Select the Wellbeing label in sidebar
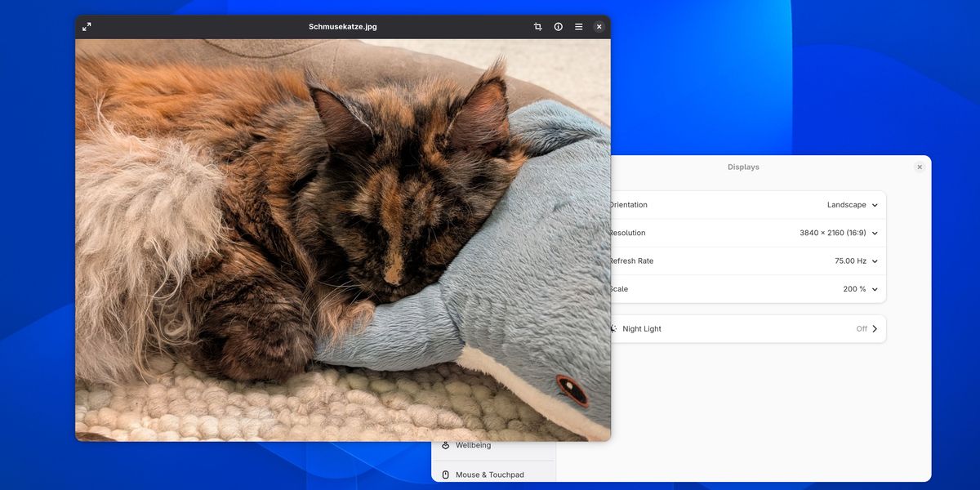Viewport: 980px width, 490px height. click(473, 445)
